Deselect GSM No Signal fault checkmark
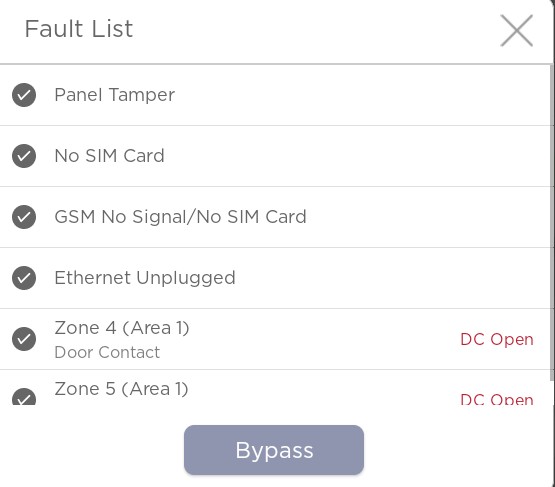The width and height of the screenshot is (555, 487). coord(24,217)
